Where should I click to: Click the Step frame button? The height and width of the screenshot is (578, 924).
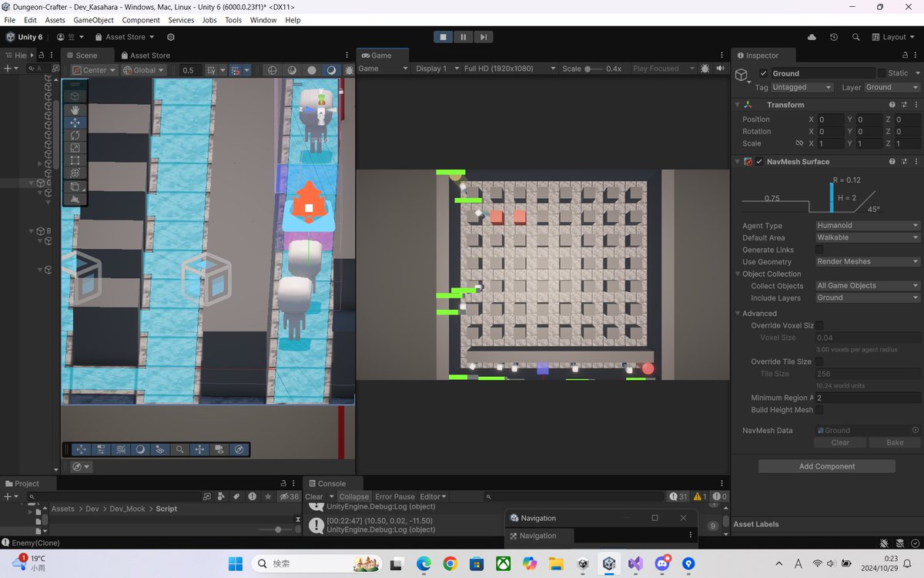[x=483, y=37]
